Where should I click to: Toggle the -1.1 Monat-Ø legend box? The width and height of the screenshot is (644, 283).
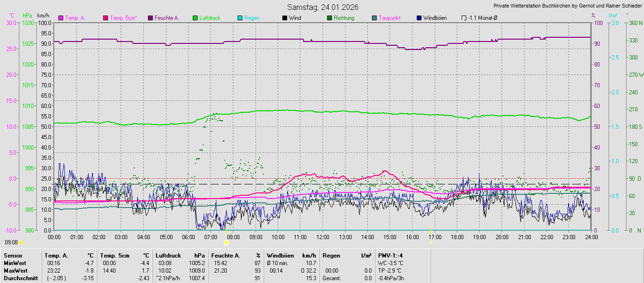463,18
